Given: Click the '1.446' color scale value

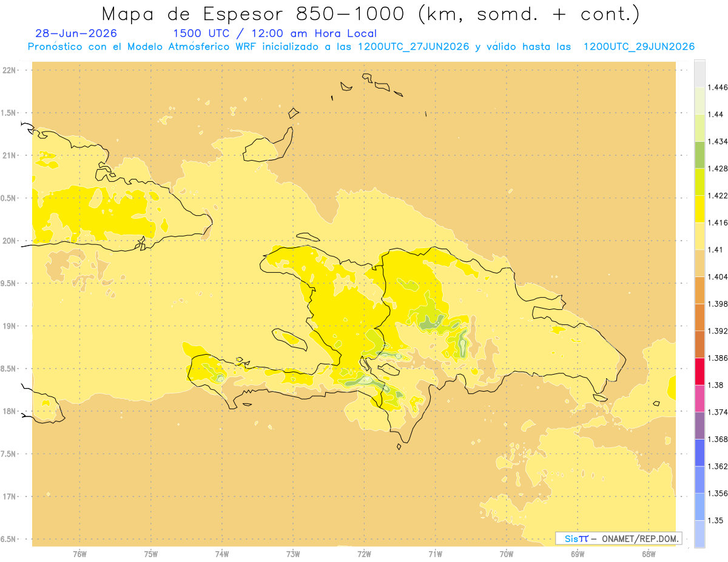Looking at the screenshot, I should point(717,87).
